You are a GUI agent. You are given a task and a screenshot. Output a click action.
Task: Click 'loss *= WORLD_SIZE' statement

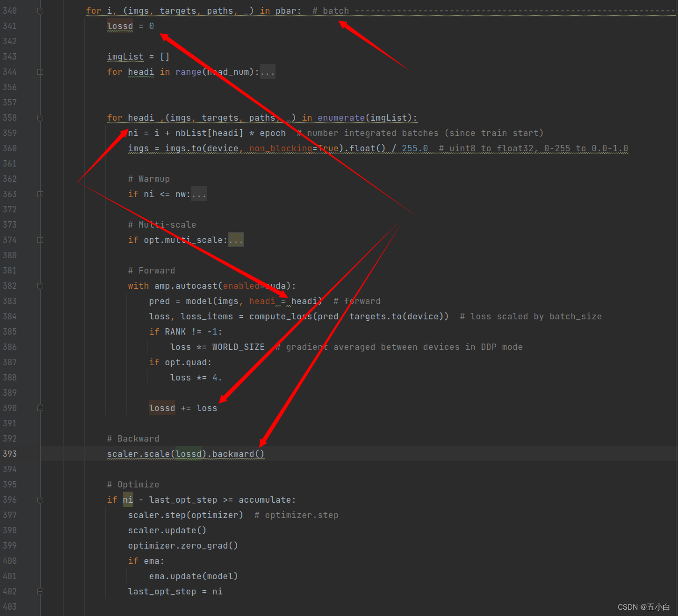pyautogui.click(x=218, y=347)
